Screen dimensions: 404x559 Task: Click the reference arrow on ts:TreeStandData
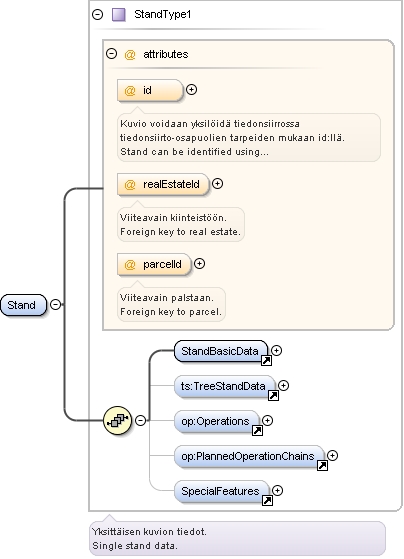coord(273,395)
